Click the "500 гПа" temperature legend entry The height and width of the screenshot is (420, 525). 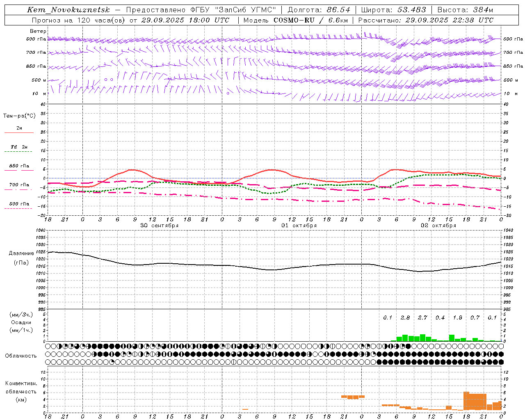[x=19, y=204]
